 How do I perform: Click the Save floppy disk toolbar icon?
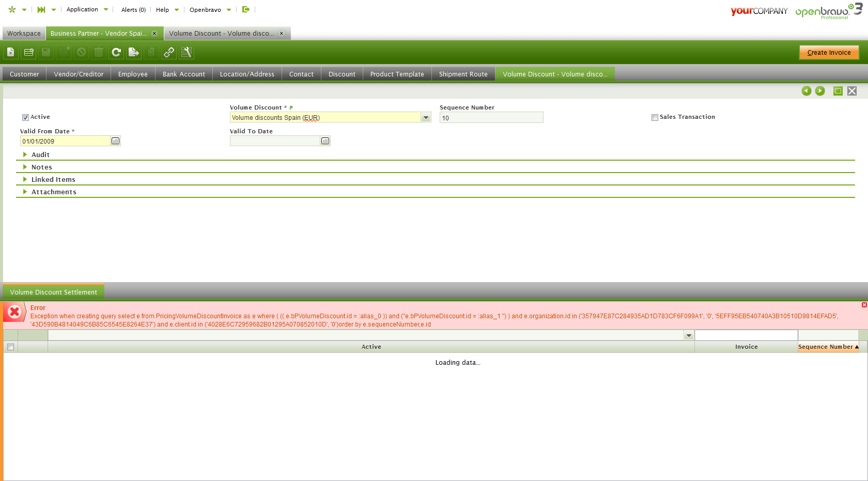pos(46,52)
